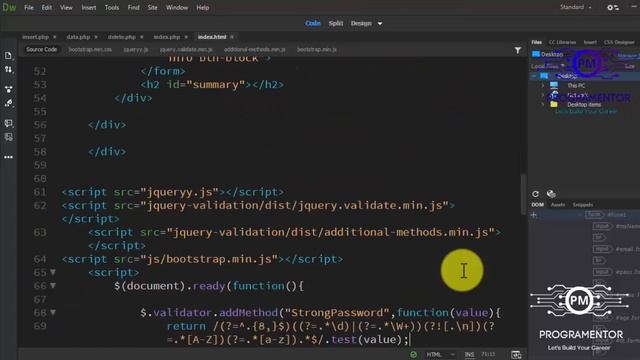Image resolution: width=640 pixels, height=360 pixels.
Task: Collapse code fold arrow on line 66
Action: 53,286
